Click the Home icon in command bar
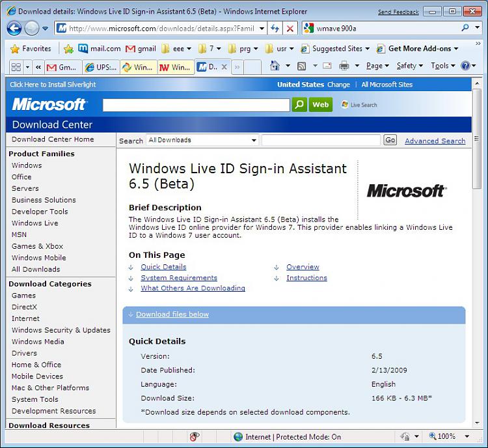 point(275,66)
